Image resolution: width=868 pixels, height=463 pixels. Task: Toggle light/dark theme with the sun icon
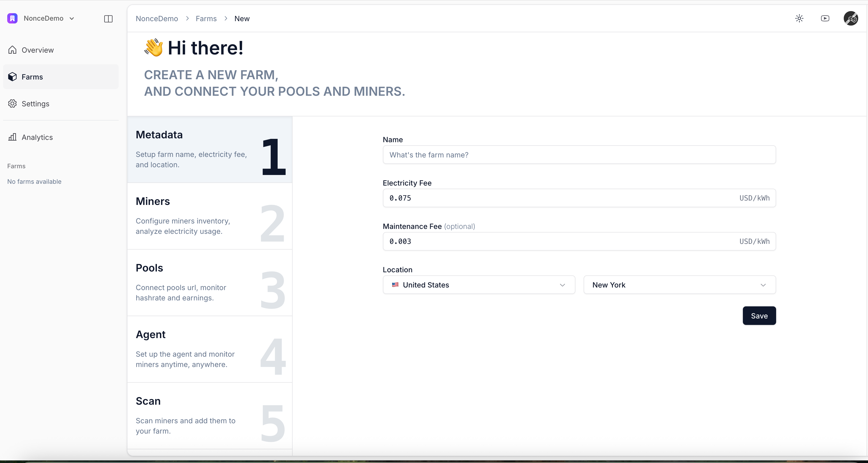(x=799, y=19)
